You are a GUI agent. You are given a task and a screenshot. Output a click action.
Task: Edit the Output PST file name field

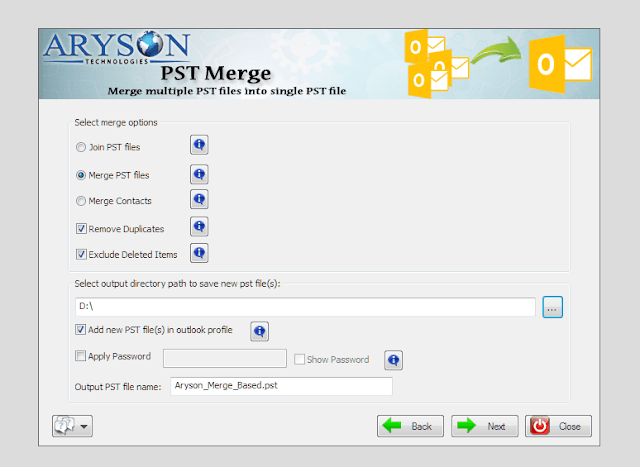[x=281, y=386]
